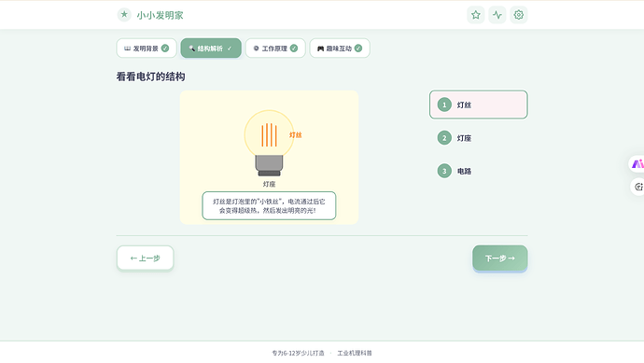644x363 pixels.
Task: Open settings with the gear icon
Action: (x=518, y=15)
